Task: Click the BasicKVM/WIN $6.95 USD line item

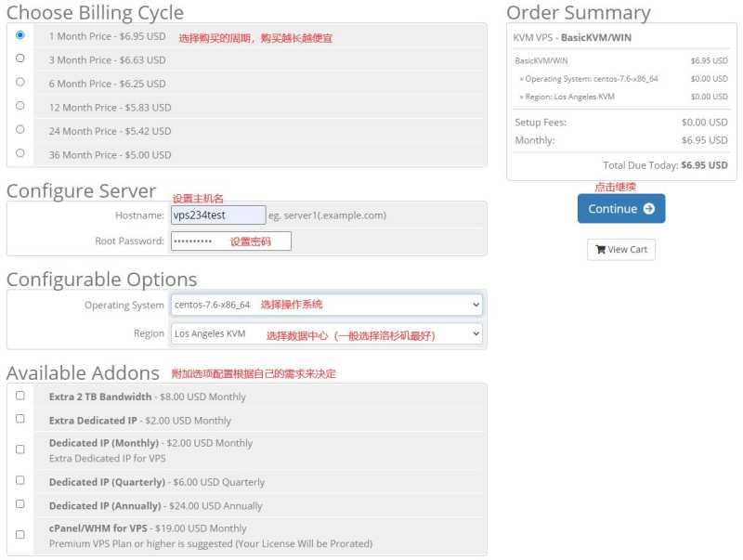Action: [x=621, y=60]
